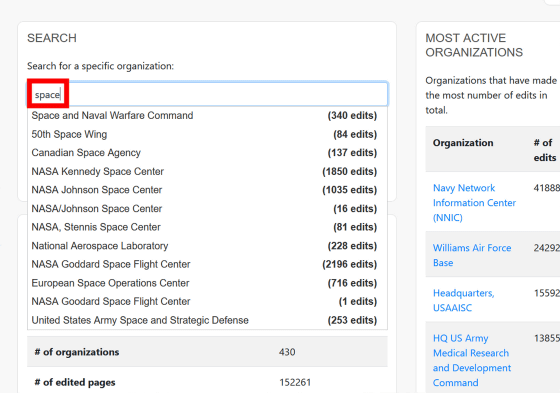Click the (228 edits) count
The width and height of the screenshot is (560, 393).
352,246
